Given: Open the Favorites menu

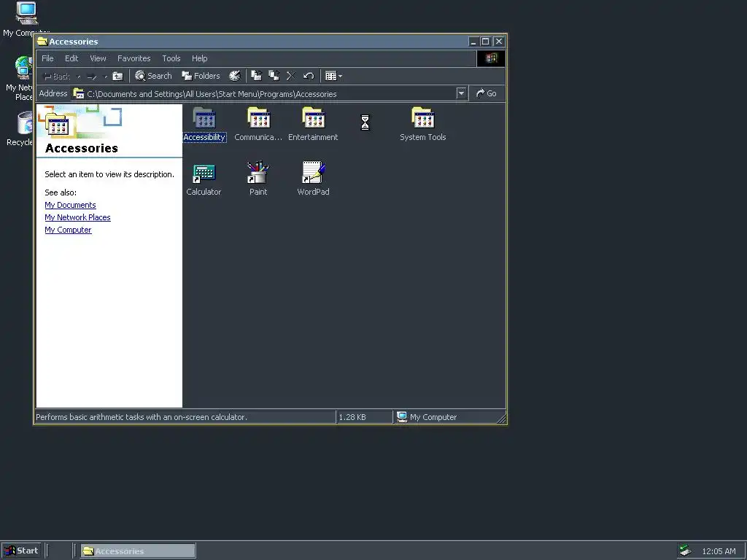Looking at the screenshot, I should click(134, 58).
